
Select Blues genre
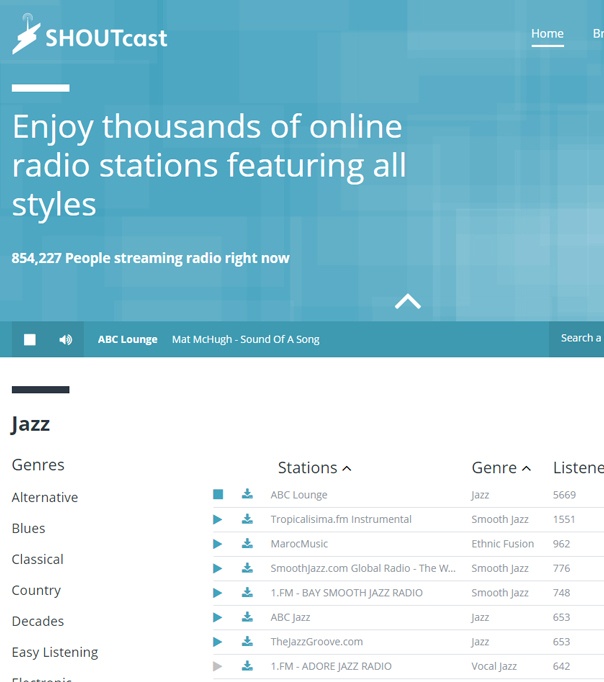[x=28, y=528]
